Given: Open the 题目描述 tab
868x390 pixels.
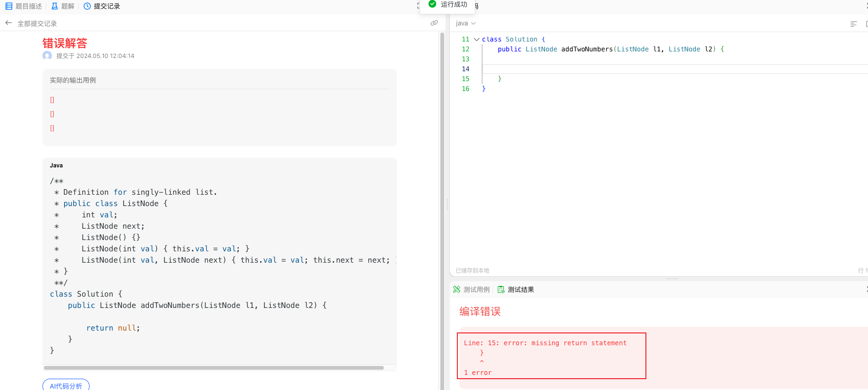Looking at the screenshot, I should click(x=24, y=6).
